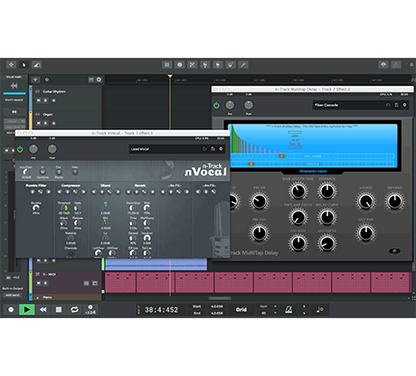
Task: Toggle the MultiTap Delay power button
Action: tap(216, 105)
